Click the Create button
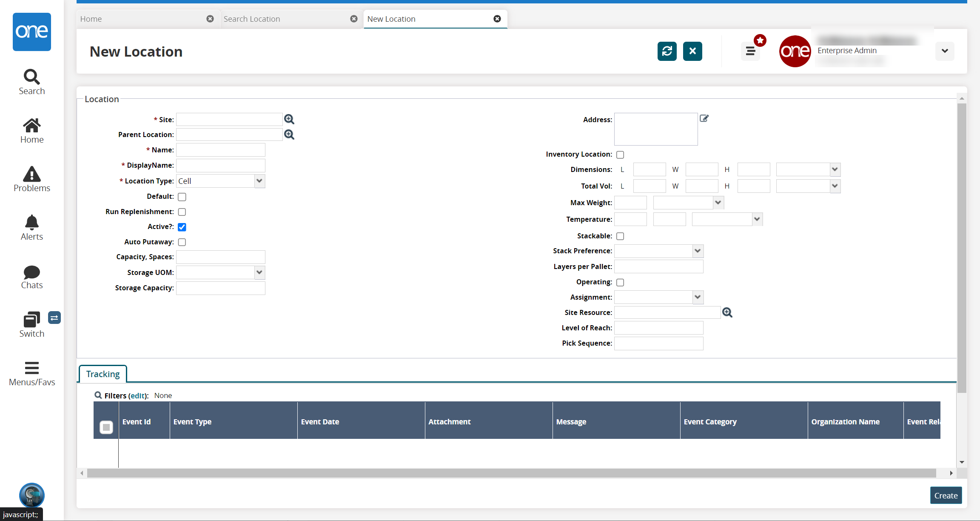Screen dimensions: 980x521 coord(946,495)
